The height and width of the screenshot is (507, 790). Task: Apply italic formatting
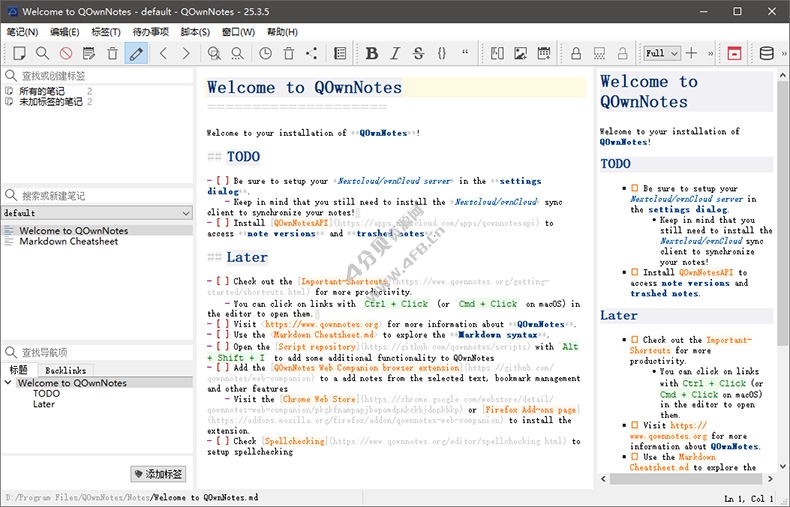pyautogui.click(x=395, y=53)
